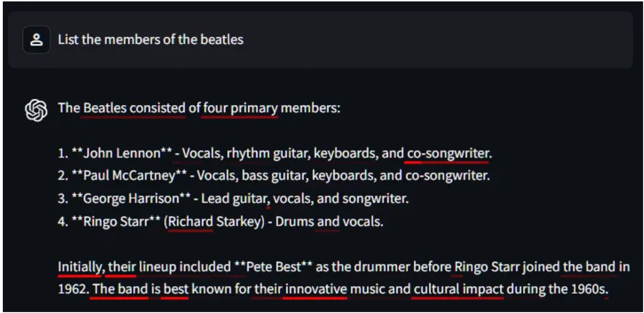Click the year '1962' in the response
This screenshot has width=644, height=313.
[x=73, y=289]
